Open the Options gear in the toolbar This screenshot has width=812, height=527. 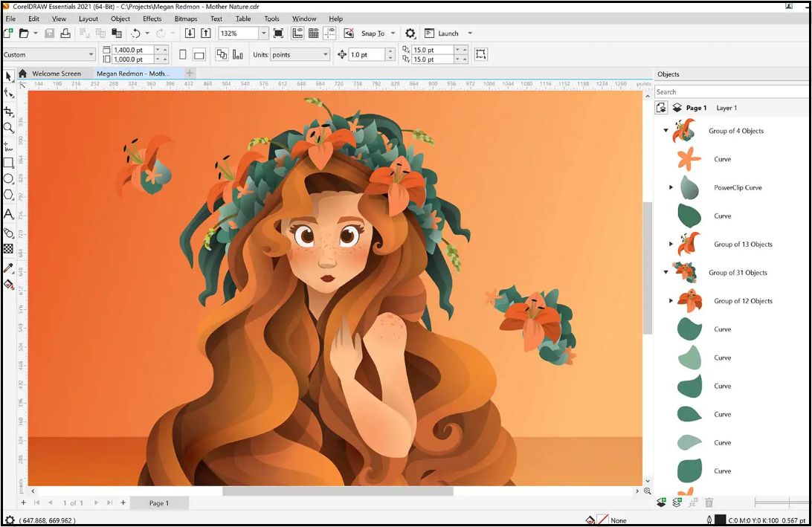click(x=410, y=33)
